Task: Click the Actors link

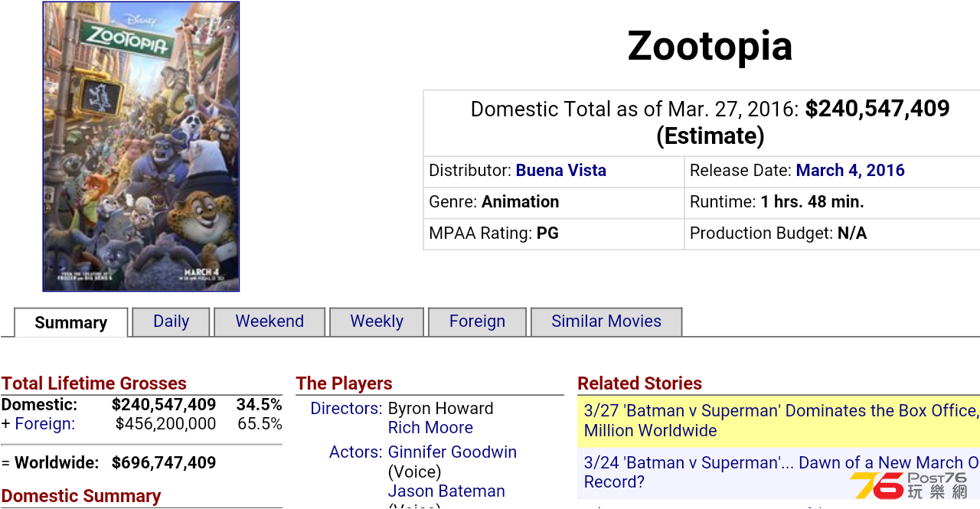Action: [x=356, y=452]
